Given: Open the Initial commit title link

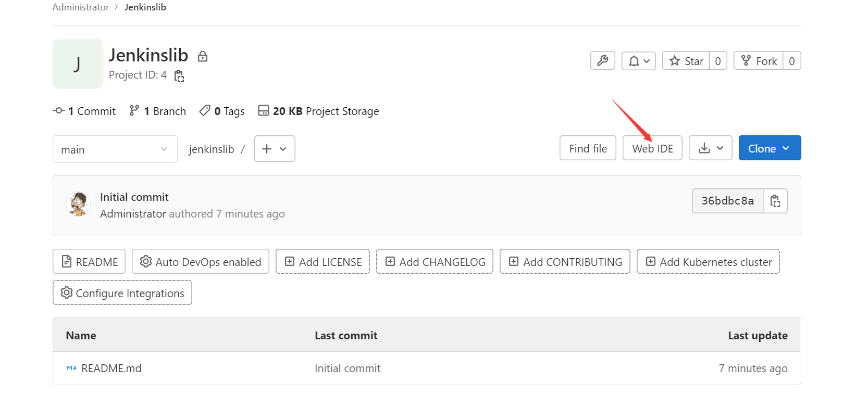Looking at the screenshot, I should tap(134, 197).
